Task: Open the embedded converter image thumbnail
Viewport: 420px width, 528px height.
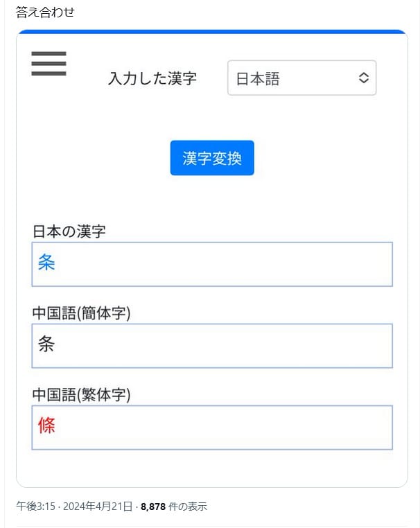Action: (212, 258)
